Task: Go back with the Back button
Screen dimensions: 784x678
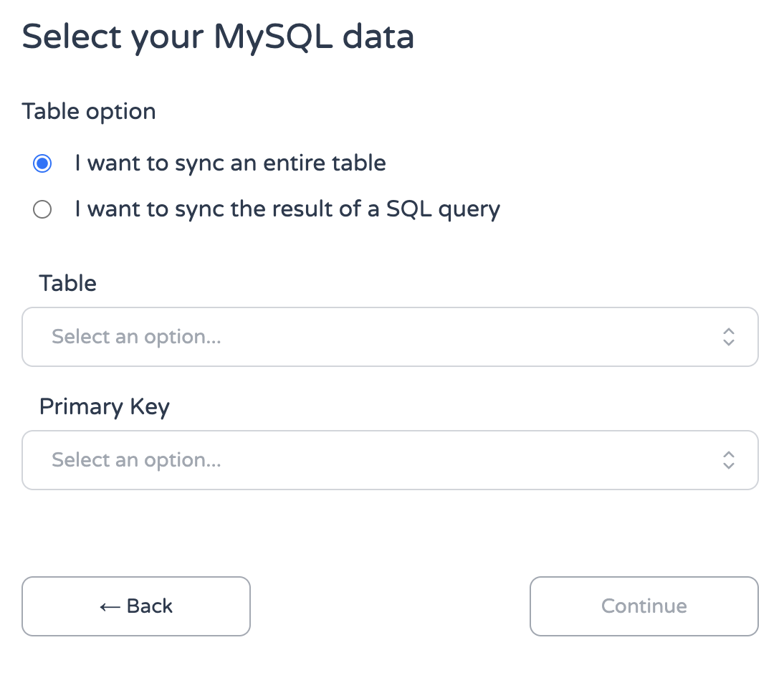Action: (x=136, y=606)
